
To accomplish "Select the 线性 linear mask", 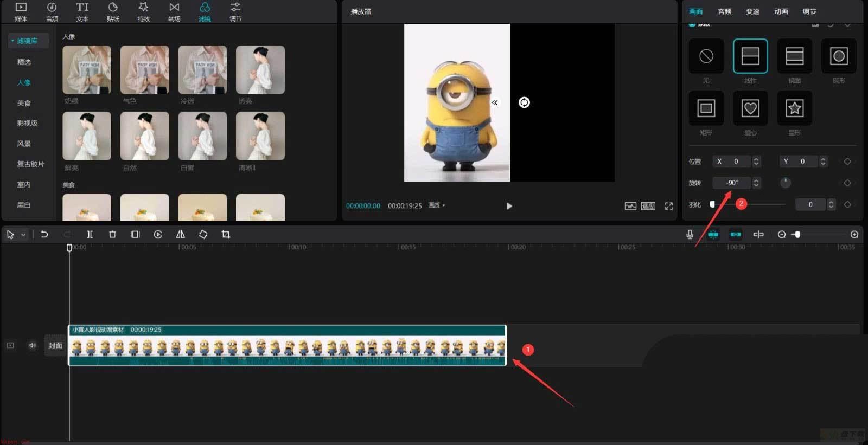I will [x=750, y=56].
